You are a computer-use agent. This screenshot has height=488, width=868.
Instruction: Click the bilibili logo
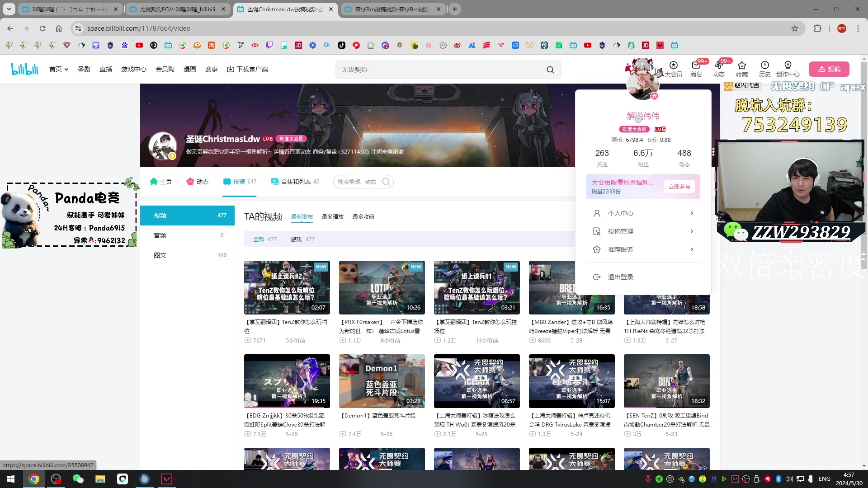pyautogui.click(x=24, y=69)
